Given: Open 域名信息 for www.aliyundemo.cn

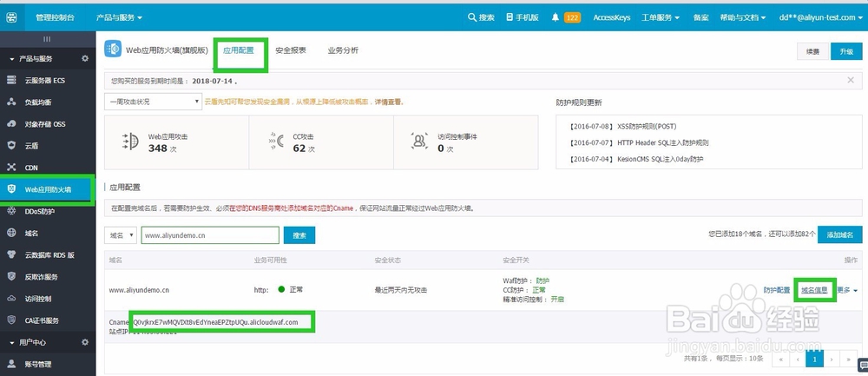Looking at the screenshot, I should click(x=814, y=290).
